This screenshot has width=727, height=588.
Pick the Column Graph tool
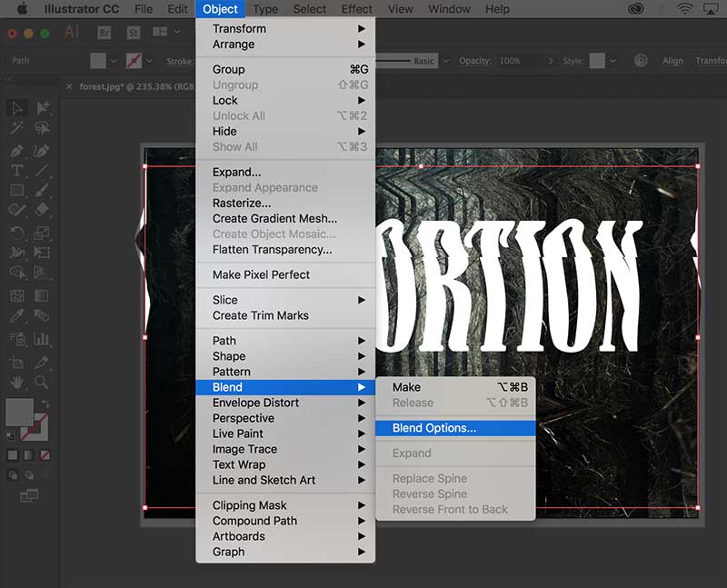[41, 339]
